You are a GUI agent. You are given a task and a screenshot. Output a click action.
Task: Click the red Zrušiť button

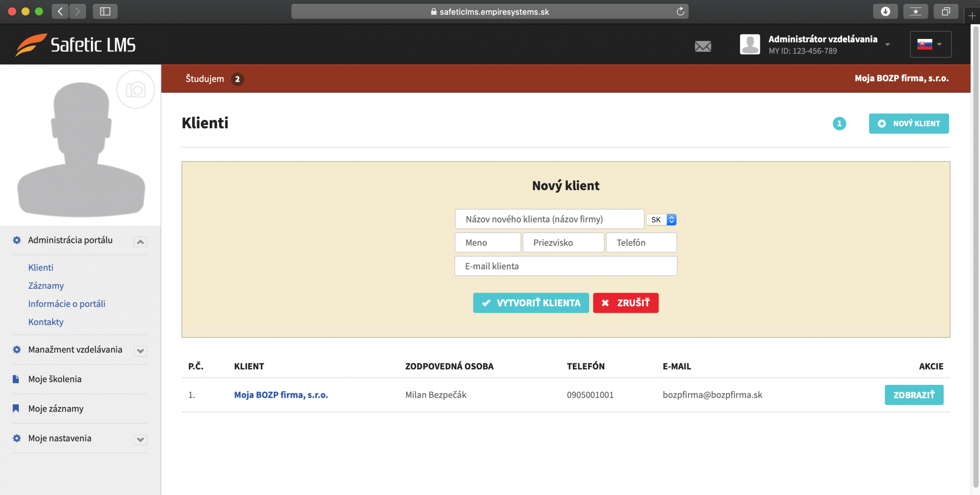(x=626, y=303)
